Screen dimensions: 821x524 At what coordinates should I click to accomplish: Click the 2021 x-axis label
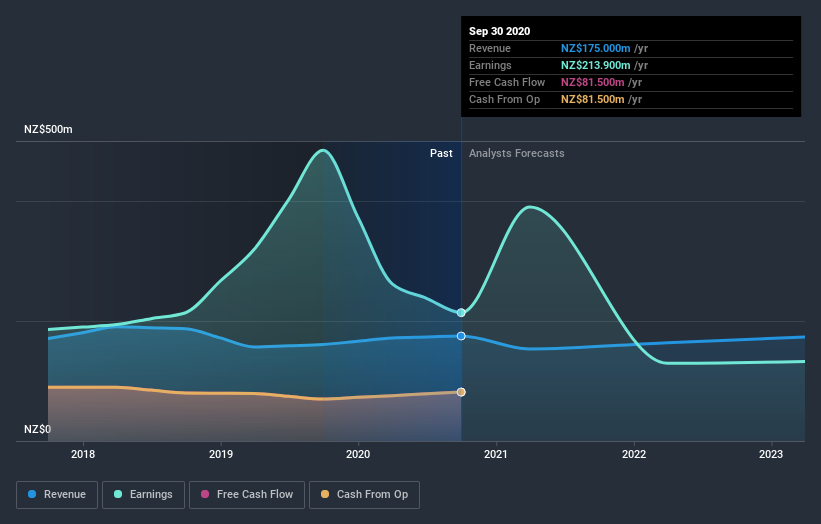[496, 454]
